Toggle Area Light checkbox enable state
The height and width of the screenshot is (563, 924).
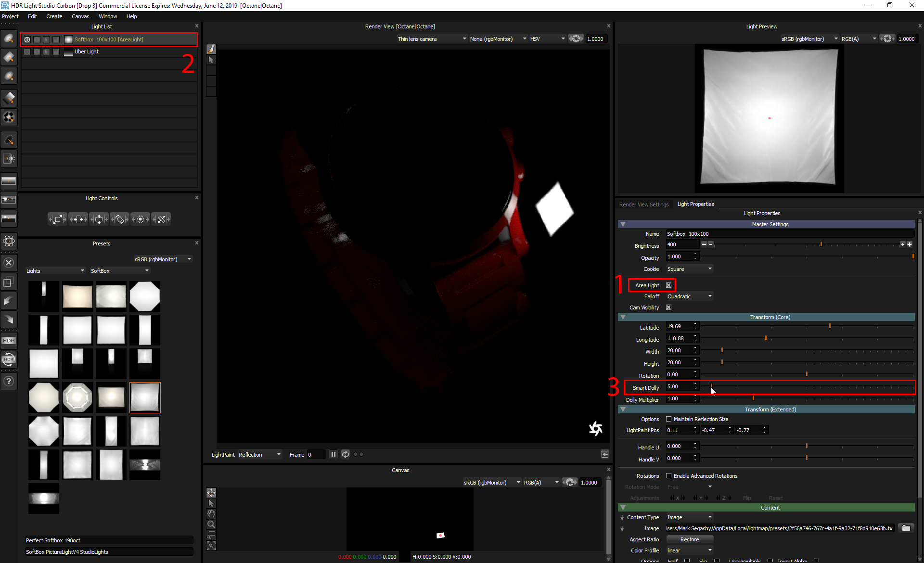tap(669, 285)
